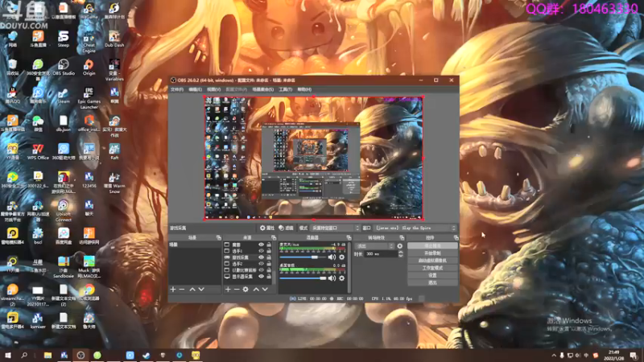Toggle lock on the 显示器采集 source

point(269,277)
